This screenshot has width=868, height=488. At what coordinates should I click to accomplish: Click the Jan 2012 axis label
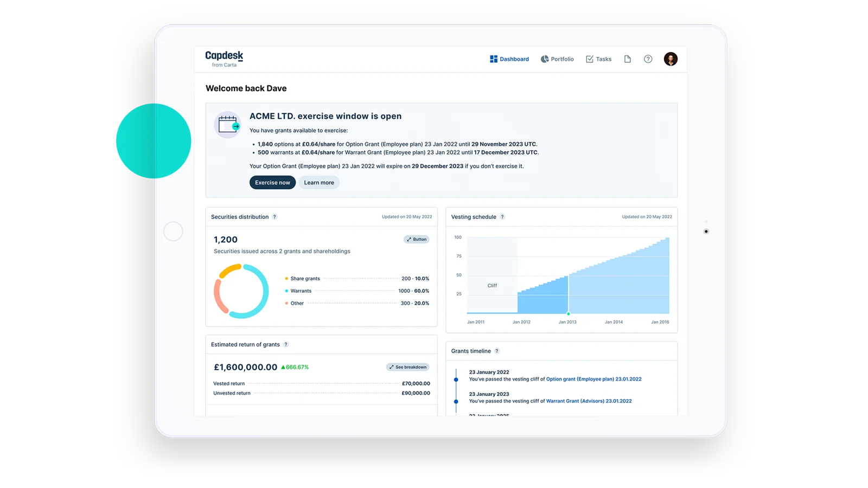pos(521,322)
